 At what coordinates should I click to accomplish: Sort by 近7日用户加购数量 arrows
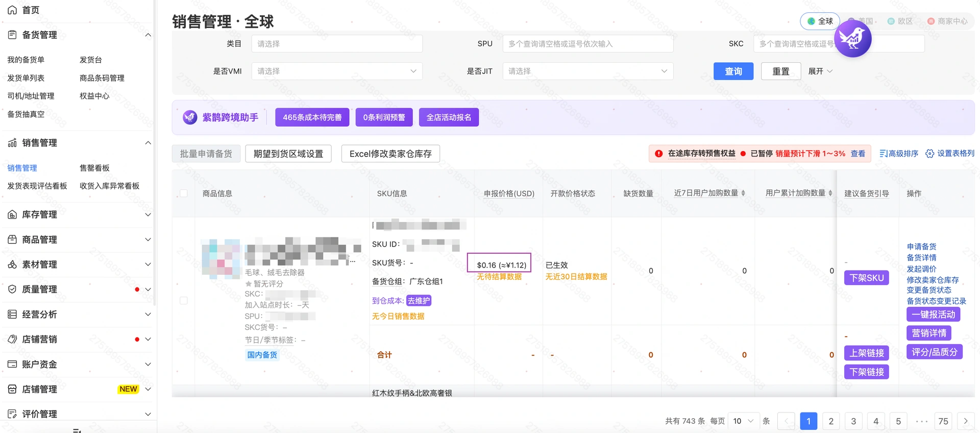(x=743, y=193)
